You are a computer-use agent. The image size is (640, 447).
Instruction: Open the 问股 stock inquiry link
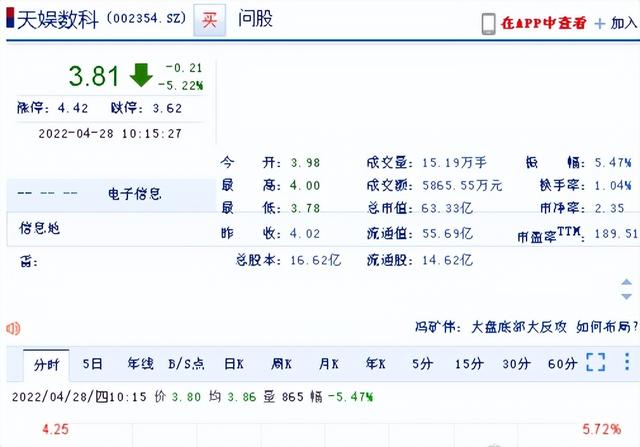click(x=256, y=19)
